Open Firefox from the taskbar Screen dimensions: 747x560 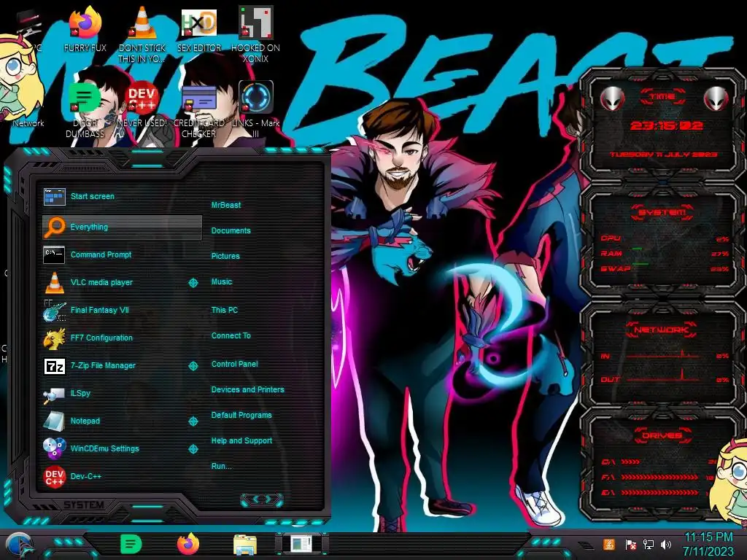(188, 544)
